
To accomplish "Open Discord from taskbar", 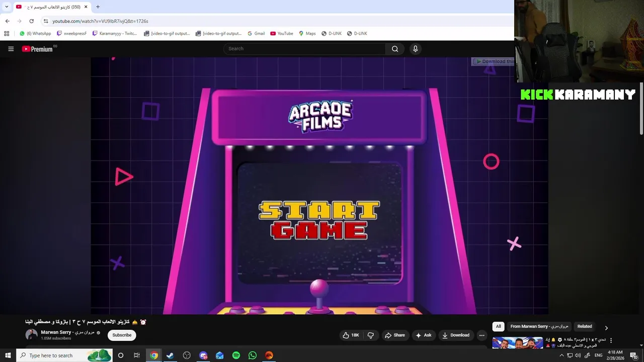I will [203, 355].
